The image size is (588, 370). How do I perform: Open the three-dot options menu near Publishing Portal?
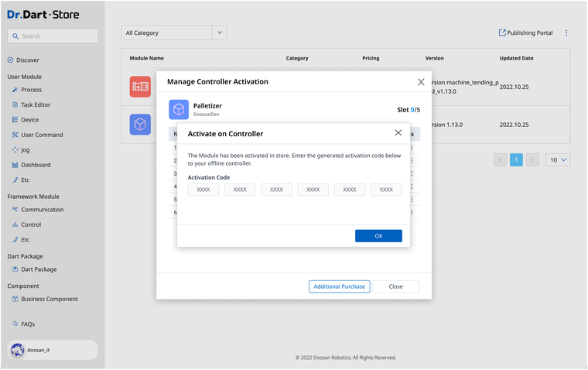coord(566,33)
